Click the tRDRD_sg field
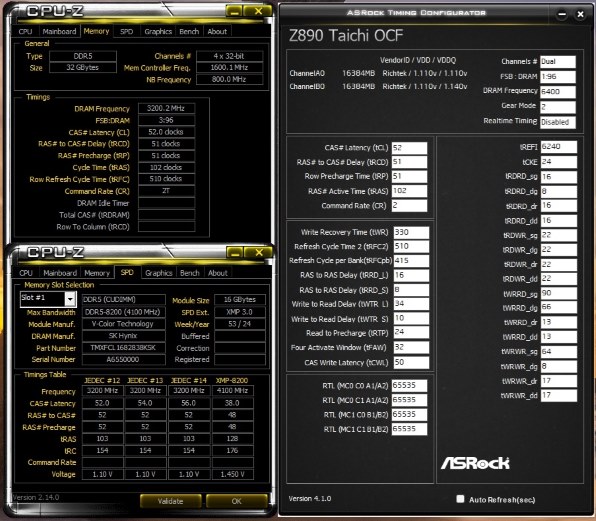This screenshot has width=596, height=521. 559,177
